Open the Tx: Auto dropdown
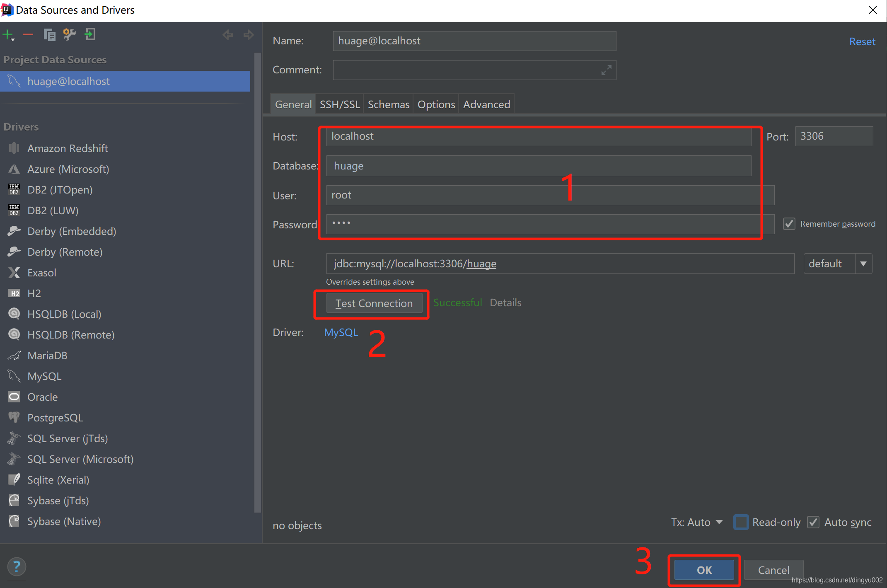The image size is (887, 588). pyautogui.click(x=696, y=522)
